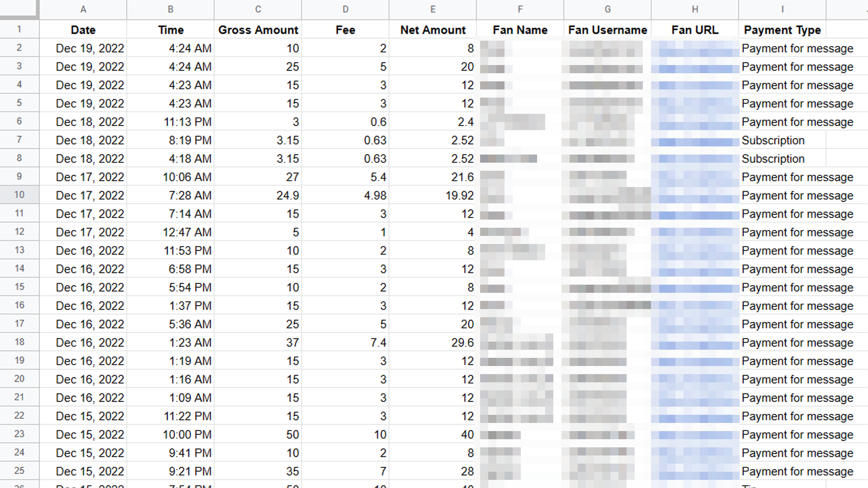Screen dimensions: 868x488
Task: Select the Net Amount header cell
Action: tap(433, 30)
